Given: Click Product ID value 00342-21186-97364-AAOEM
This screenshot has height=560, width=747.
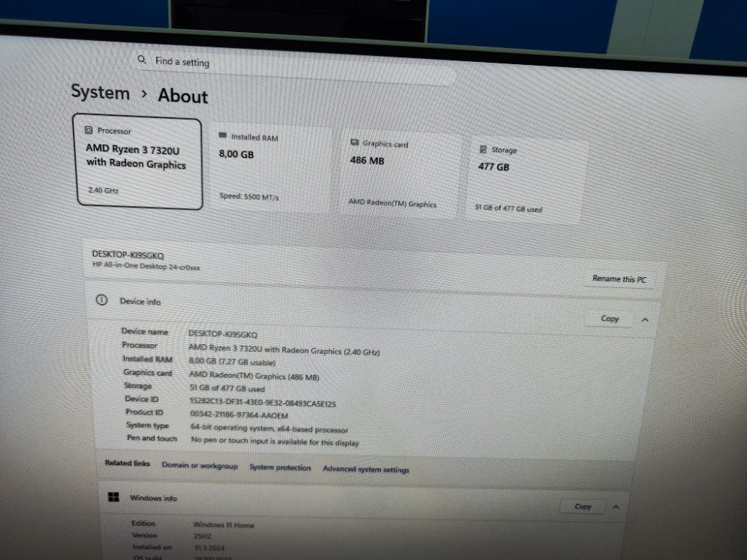Looking at the screenshot, I should tap(239, 414).
